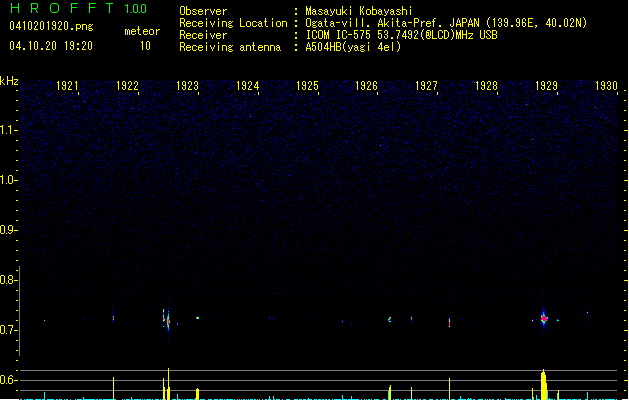Click time axis marker 1921
Screen dimensions: 629x400
point(67,86)
